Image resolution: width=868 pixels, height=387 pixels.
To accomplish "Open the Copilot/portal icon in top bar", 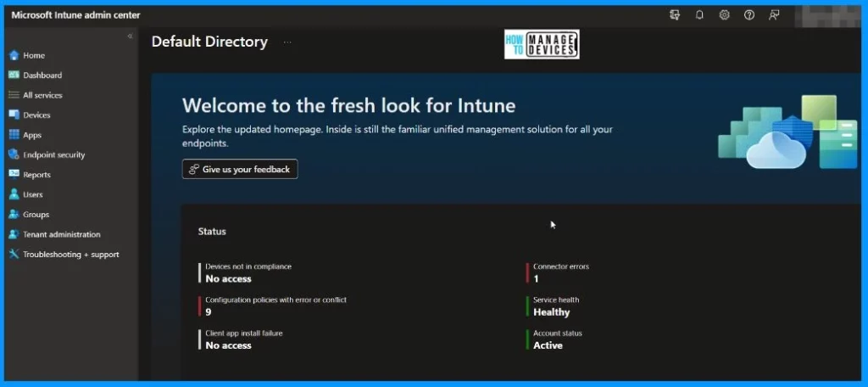I will pos(674,15).
